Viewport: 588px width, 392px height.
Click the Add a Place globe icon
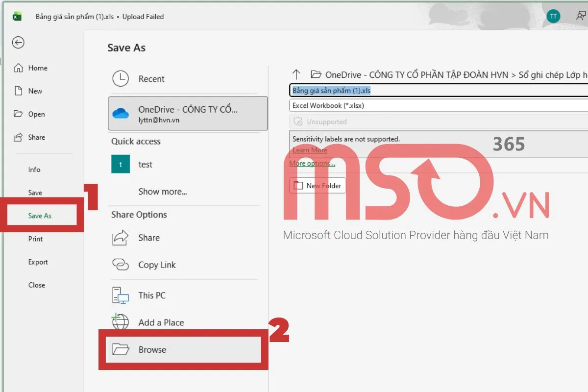(120, 322)
